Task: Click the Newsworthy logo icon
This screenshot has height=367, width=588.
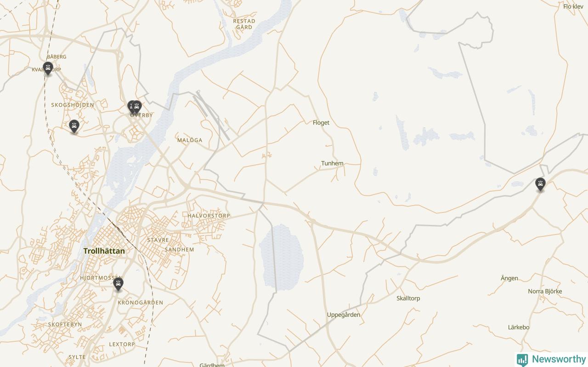Action: pyautogui.click(x=522, y=360)
